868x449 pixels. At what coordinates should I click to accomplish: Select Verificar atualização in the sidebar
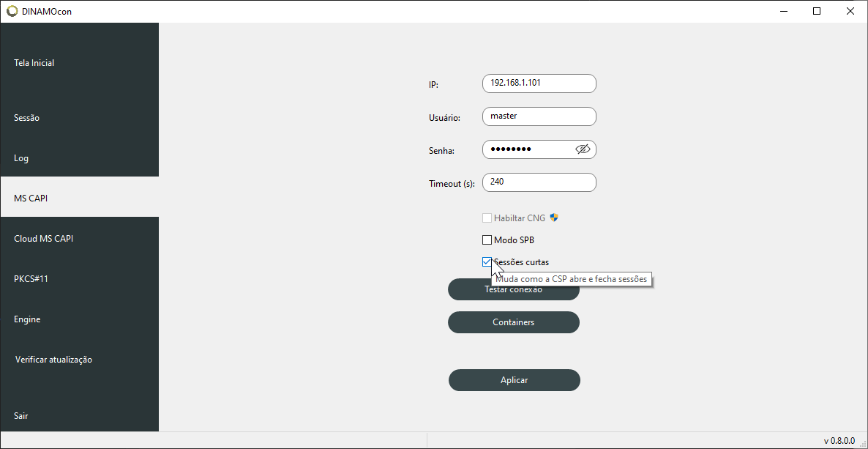79,360
